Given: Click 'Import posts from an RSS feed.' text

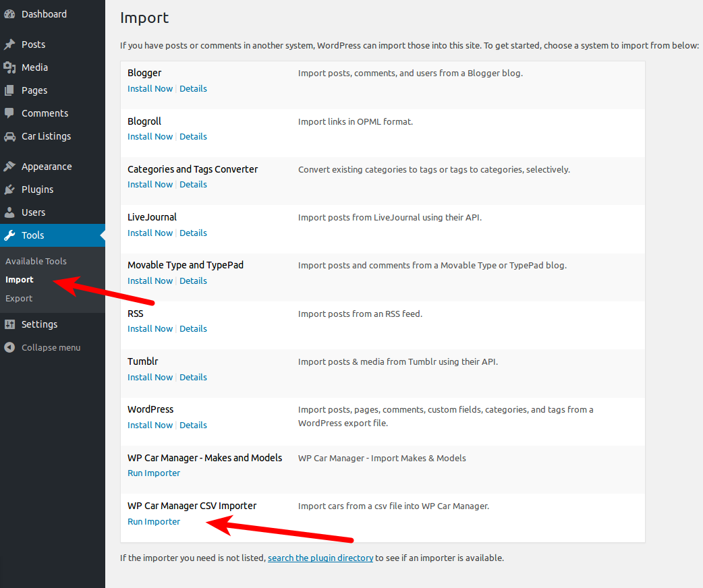Looking at the screenshot, I should (x=360, y=314).
